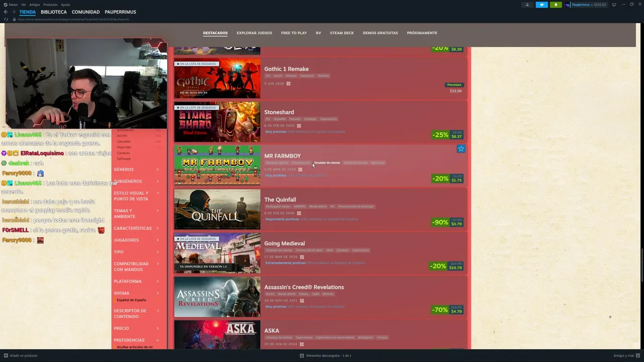This screenshot has height=362, width=644.
Task: Switch to the EXPLORAR JUEGOS store tab
Action: point(255,33)
